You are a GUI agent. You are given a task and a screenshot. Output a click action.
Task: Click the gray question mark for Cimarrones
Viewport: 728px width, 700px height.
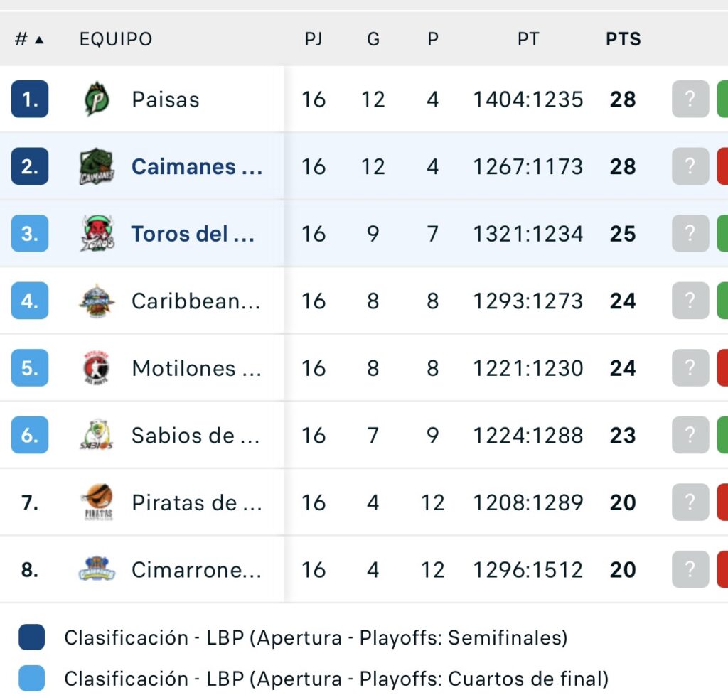pyautogui.click(x=690, y=569)
